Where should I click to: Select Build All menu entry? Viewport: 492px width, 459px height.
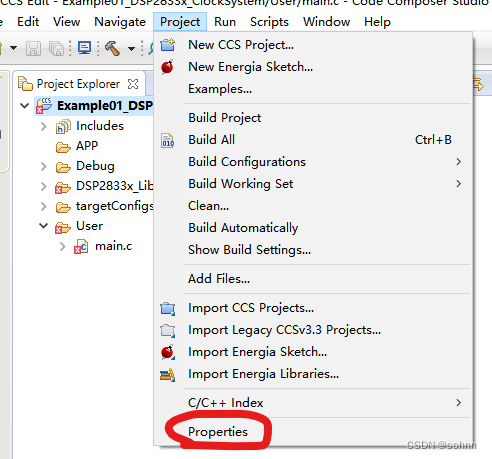313,140
